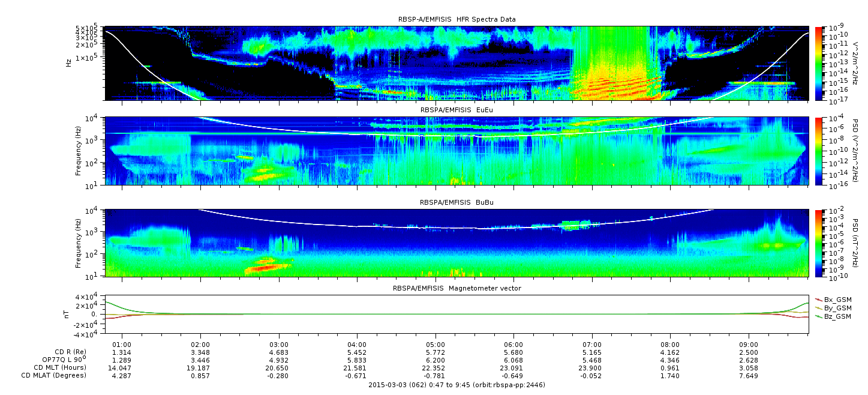Click the 09:00 time axis label
Viewport: 868px width, 395px height.
(749, 344)
